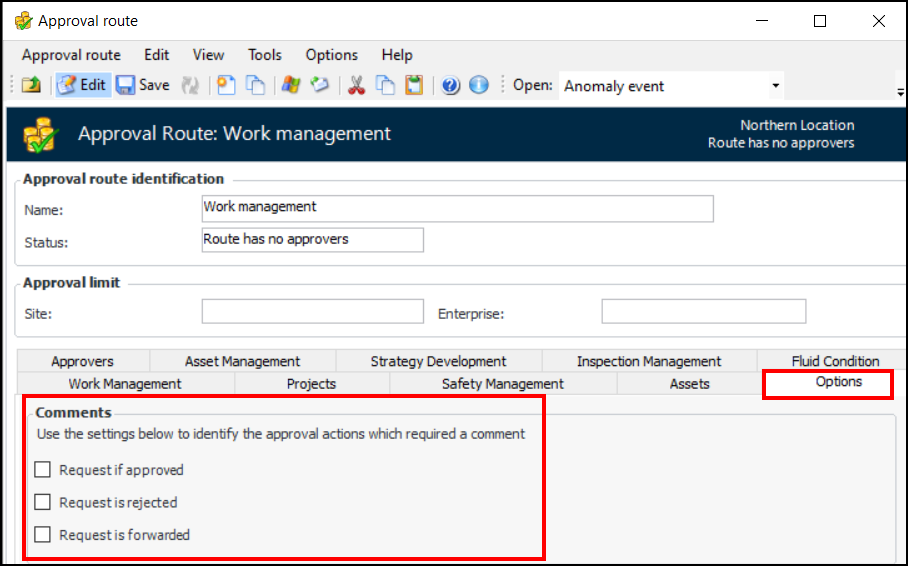Check 'Request is forwarded' option
The width and height of the screenshot is (908, 566).
(x=43, y=535)
